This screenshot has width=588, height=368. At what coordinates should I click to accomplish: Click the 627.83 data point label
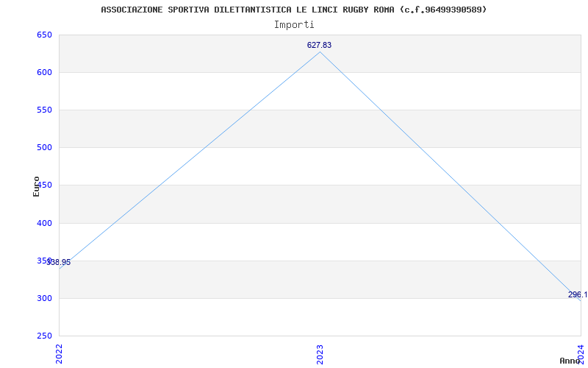point(319,45)
